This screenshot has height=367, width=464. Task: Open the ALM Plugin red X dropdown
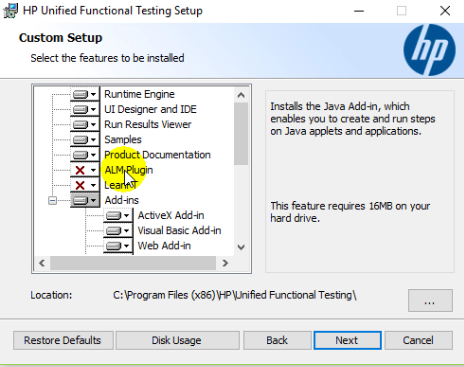pos(85,170)
